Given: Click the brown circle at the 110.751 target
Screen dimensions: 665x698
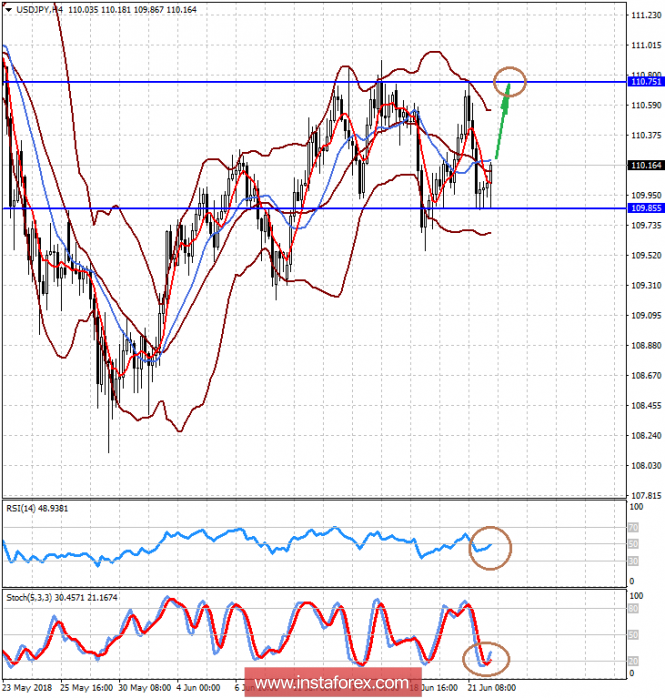Looking at the screenshot, I should (x=511, y=81).
